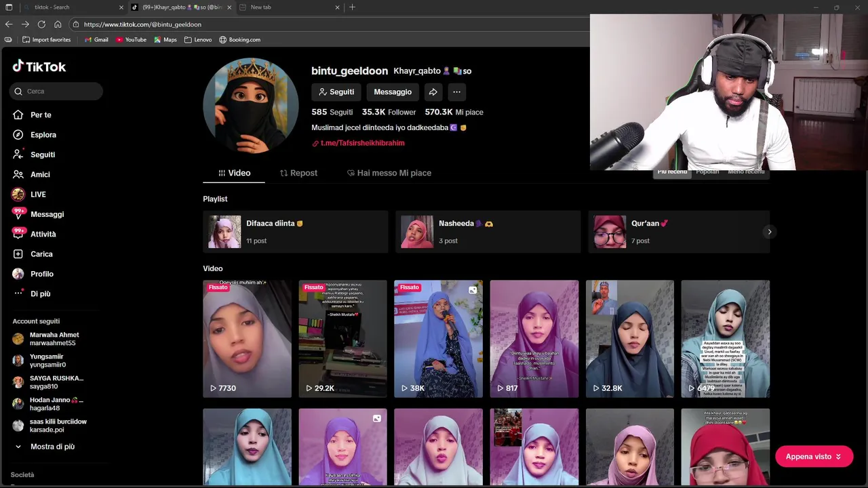This screenshot has width=868, height=488.
Task: Open the TikTok home logo
Action: point(39,66)
